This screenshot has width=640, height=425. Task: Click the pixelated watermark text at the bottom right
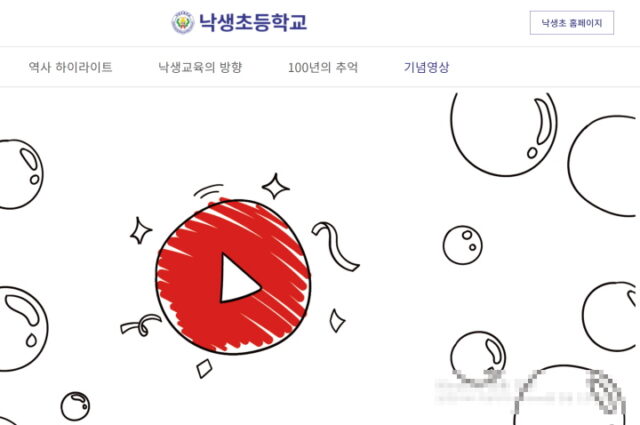531,391
